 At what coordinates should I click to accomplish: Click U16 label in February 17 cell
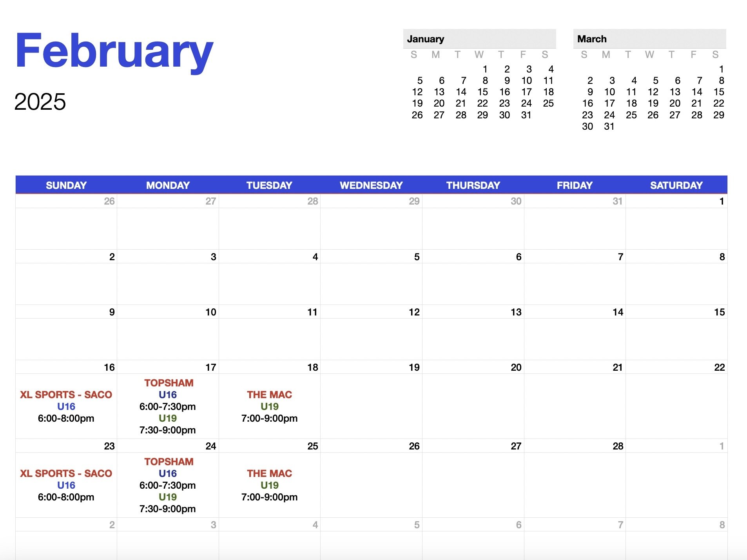(x=167, y=395)
